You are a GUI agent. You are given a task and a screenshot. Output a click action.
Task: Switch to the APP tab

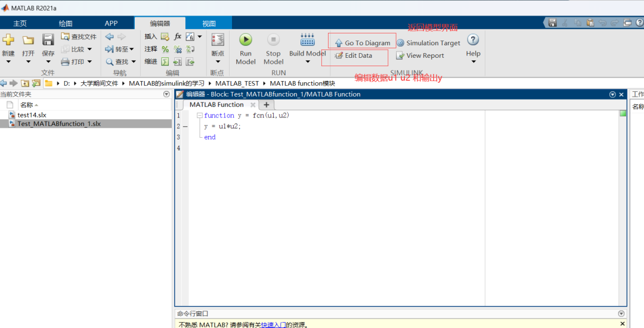[111, 23]
